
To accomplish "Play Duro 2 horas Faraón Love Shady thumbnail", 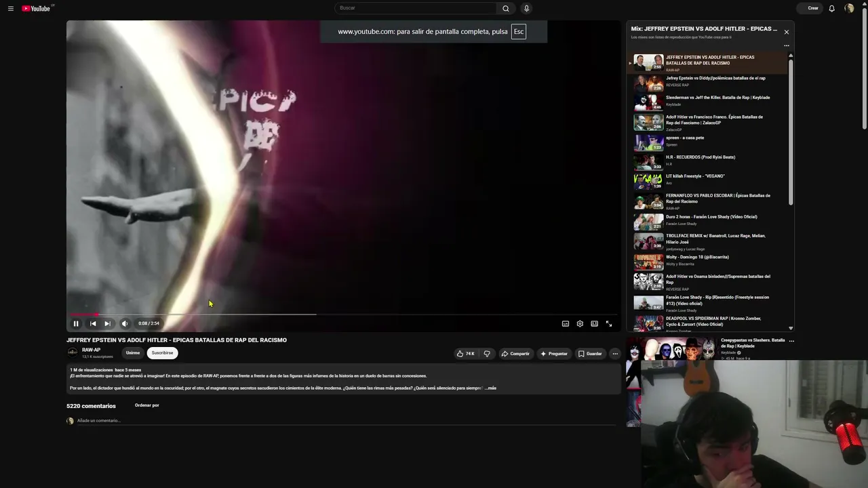I will click(648, 222).
